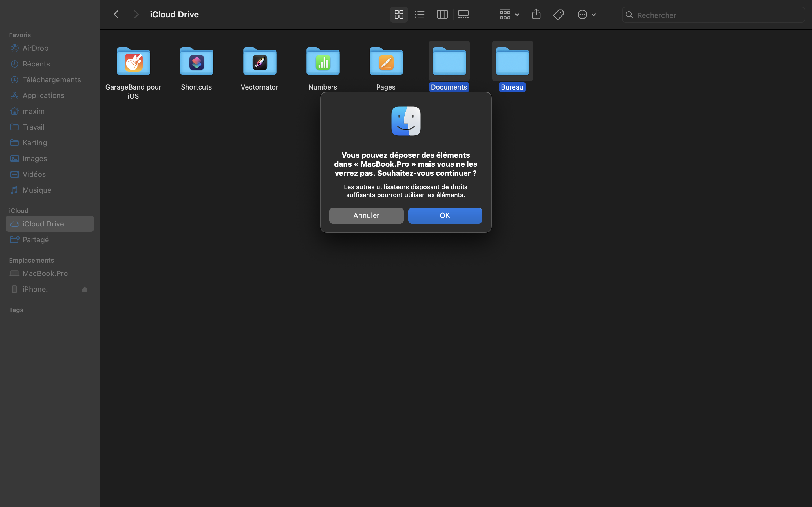The image size is (812, 507).
Task: Click Annuler to cancel the dialog
Action: [x=366, y=215]
